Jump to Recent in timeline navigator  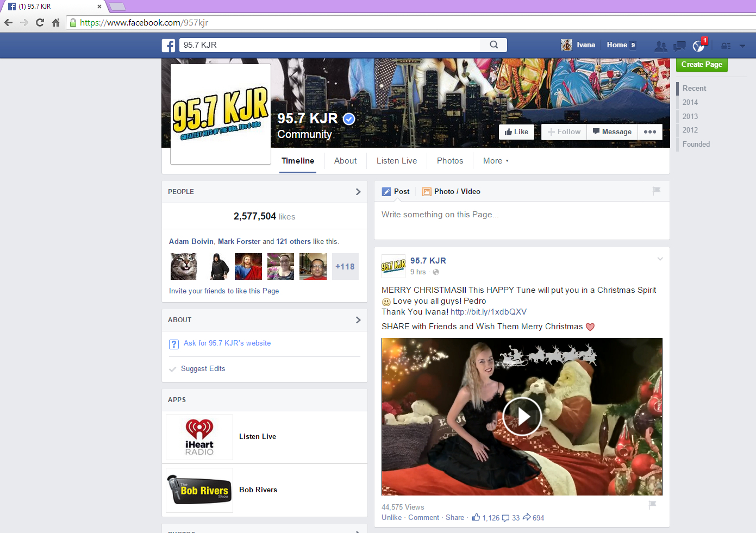pos(695,88)
